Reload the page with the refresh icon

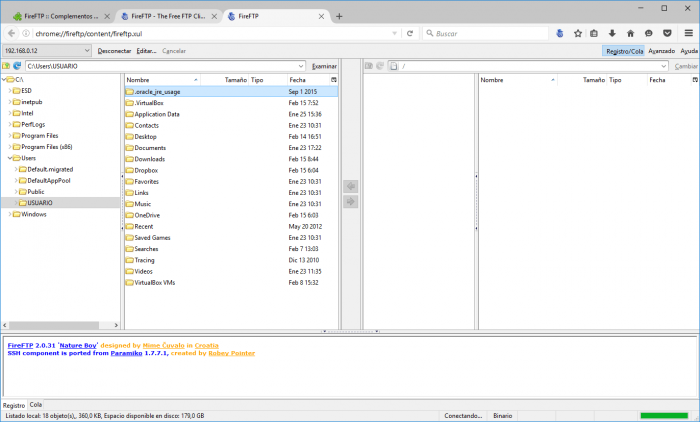click(x=410, y=33)
